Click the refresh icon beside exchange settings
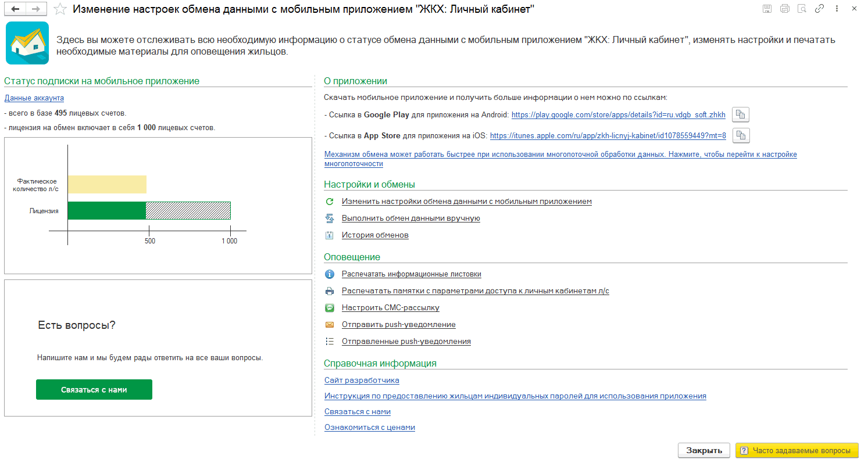868x463 pixels. click(x=330, y=202)
